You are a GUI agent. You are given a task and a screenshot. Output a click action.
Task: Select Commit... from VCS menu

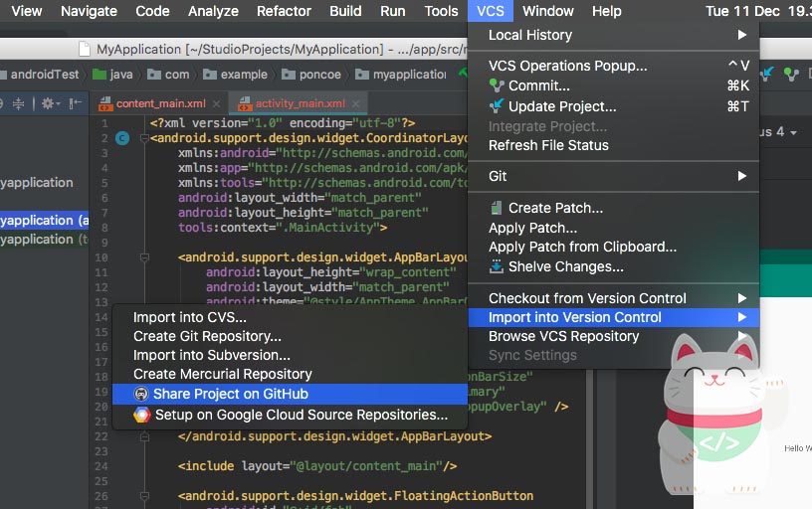tap(614, 85)
